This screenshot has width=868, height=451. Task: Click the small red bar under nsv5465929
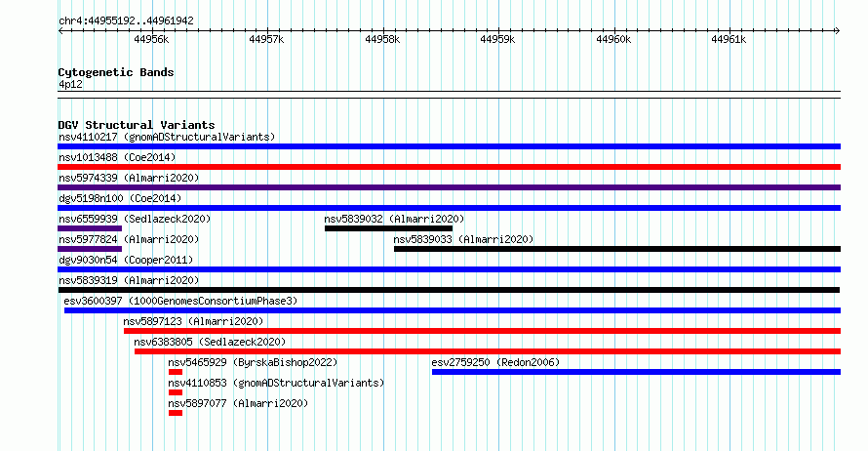point(176,372)
